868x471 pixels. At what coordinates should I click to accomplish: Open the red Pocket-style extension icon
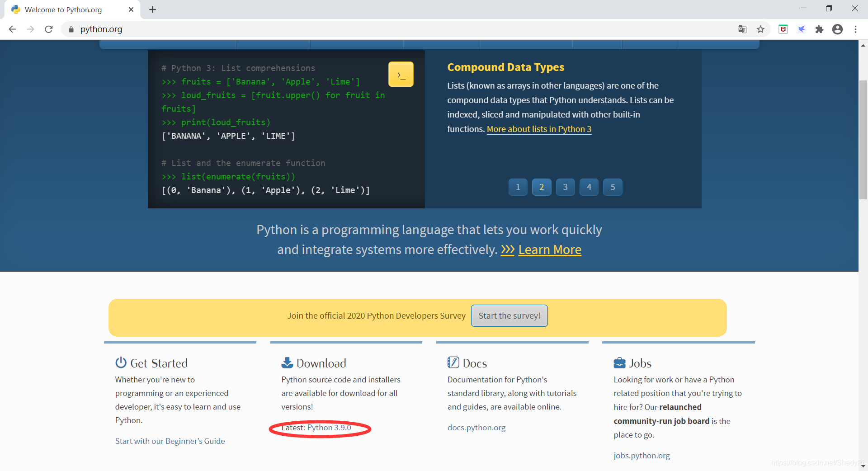[783, 29]
